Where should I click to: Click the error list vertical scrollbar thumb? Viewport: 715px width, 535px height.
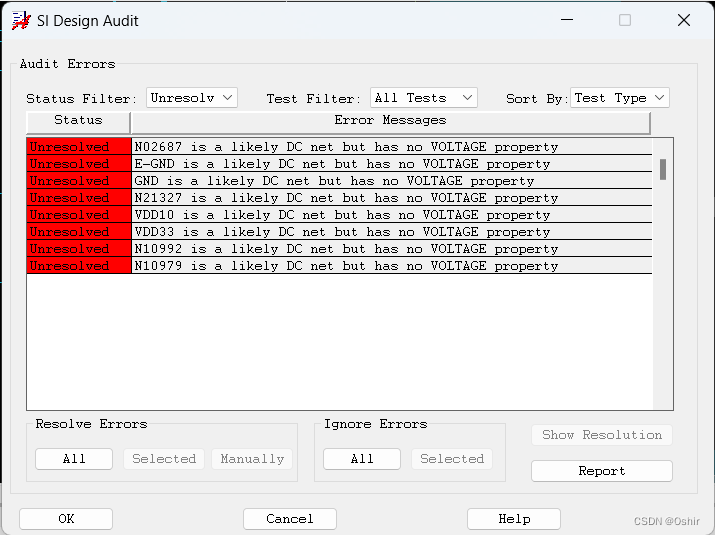point(663,169)
